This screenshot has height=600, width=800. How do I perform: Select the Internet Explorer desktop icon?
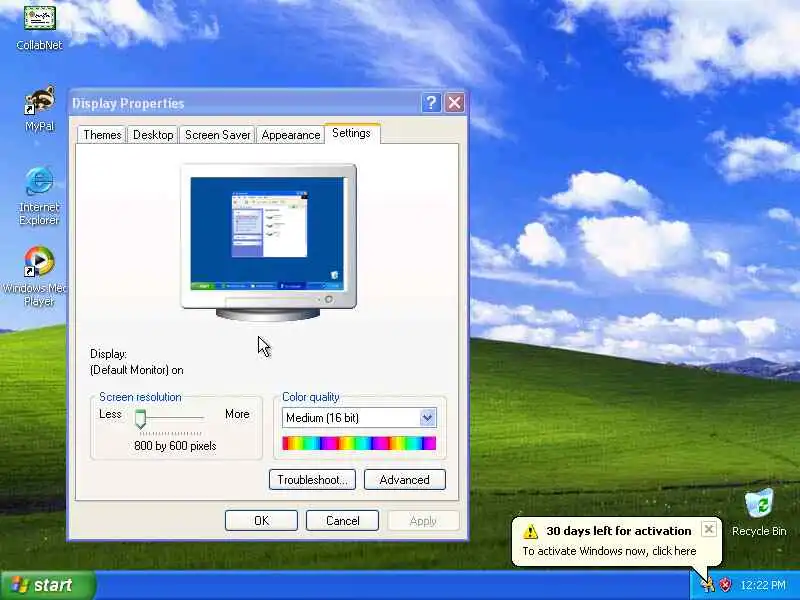(x=39, y=196)
